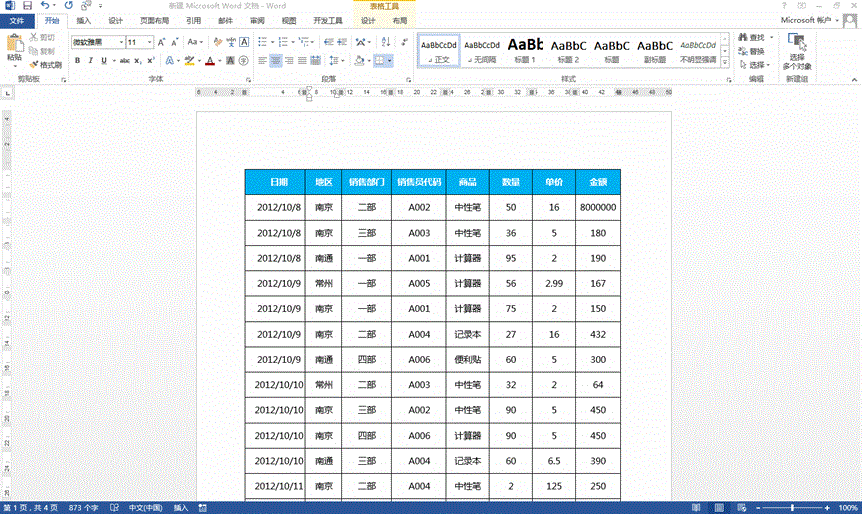Apply the Heading 1 (标题 1) style
862x514 pixels.
525,50
